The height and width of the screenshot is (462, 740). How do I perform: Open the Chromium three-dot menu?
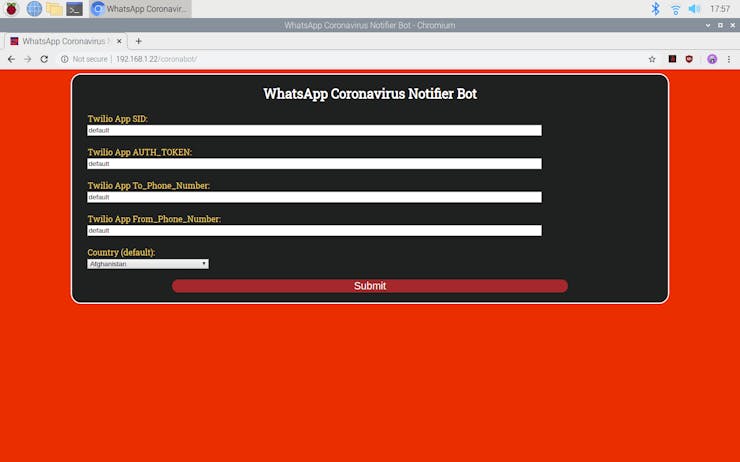[x=729, y=59]
